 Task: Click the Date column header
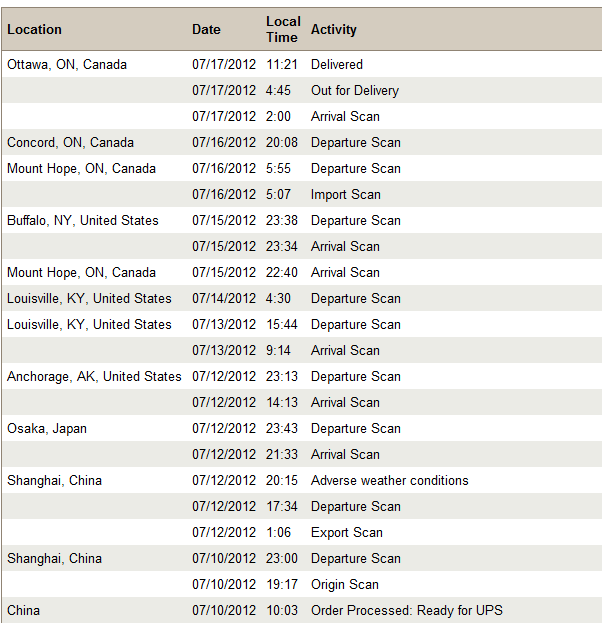pyautogui.click(x=206, y=29)
